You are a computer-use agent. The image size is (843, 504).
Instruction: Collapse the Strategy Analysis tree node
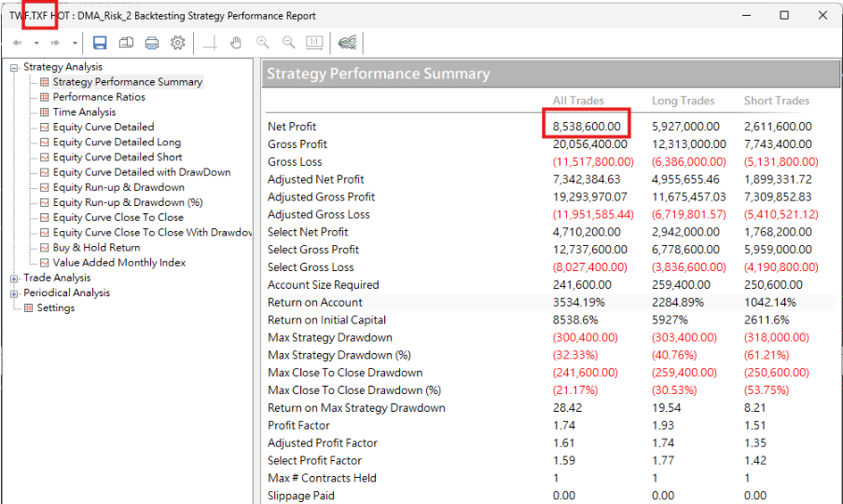click(14, 68)
